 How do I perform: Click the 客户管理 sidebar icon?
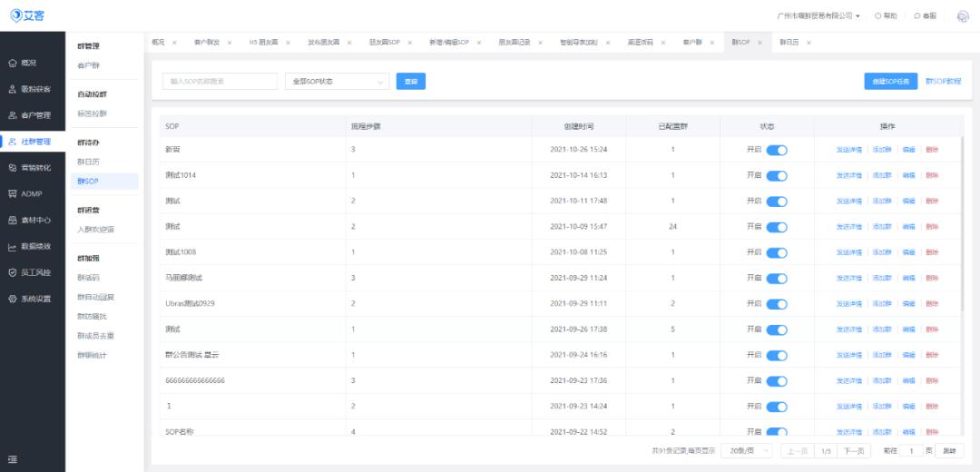pyautogui.click(x=13, y=115)
